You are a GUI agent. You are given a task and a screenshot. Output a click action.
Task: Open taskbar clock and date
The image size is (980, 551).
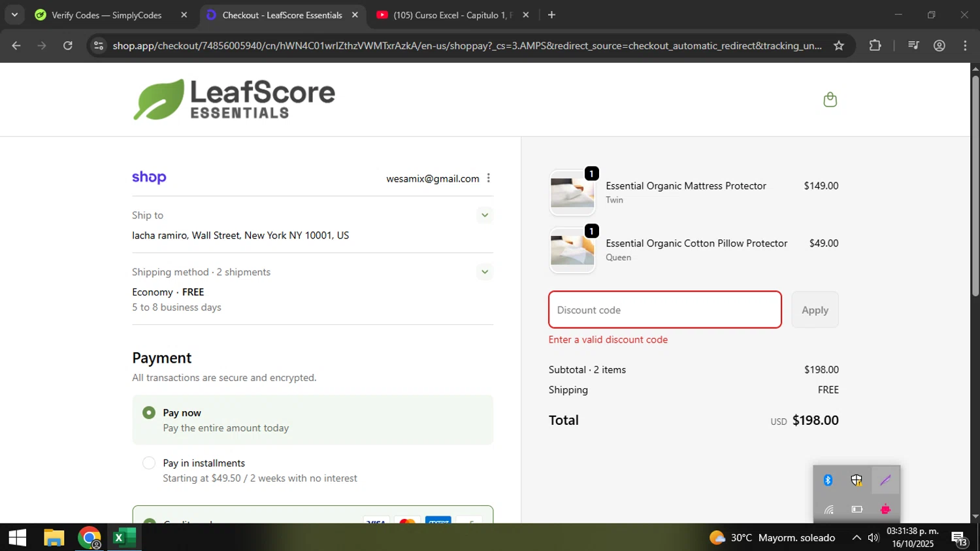point(912,537)
